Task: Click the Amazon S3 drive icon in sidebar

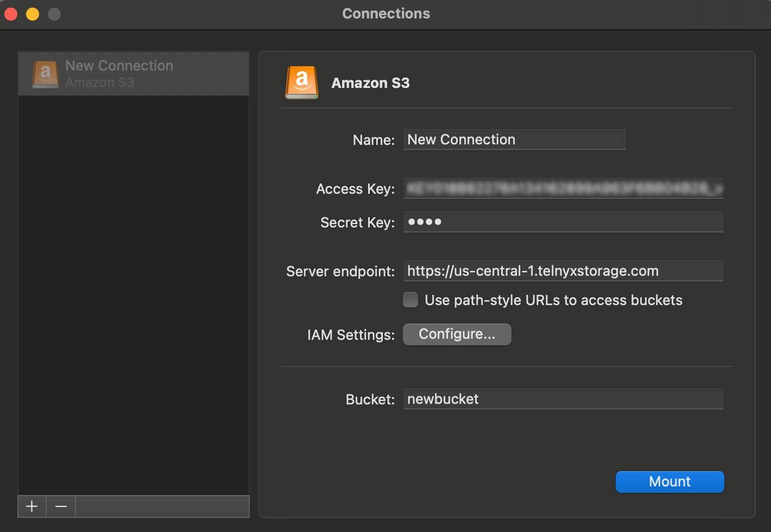Action: (45, 74)
